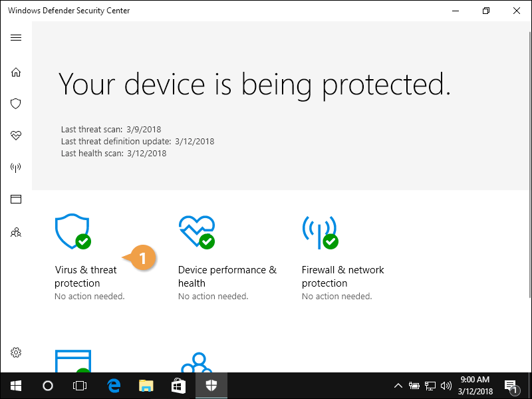The image size is (532, 399).
Task: Open the Action Center notifications
Action: click(x=512, y=385)
